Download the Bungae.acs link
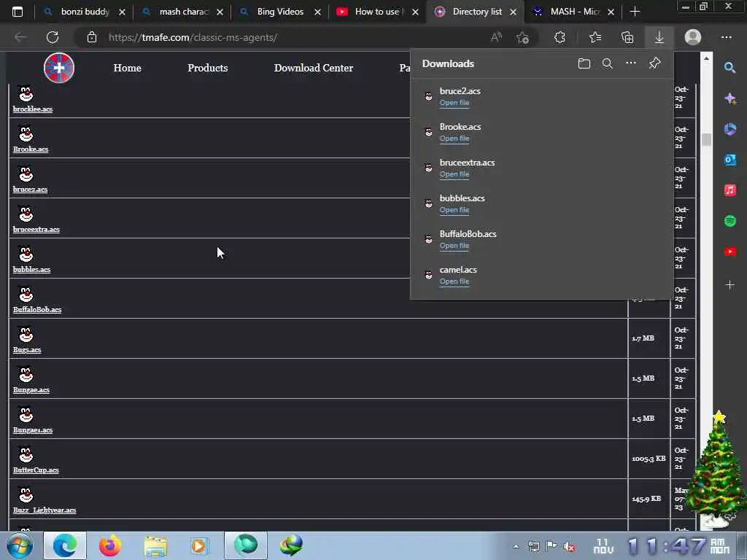 click(x=31, y=389)
